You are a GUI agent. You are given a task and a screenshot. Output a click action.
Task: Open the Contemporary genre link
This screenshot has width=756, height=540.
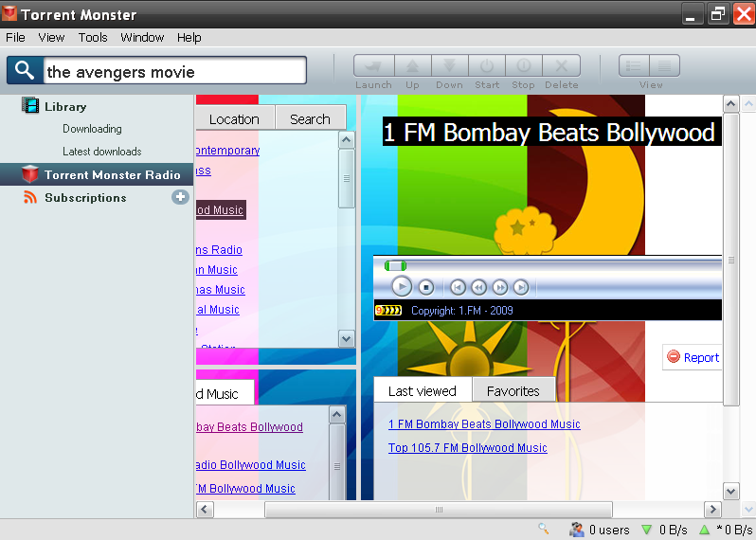(x=228, y=151)
